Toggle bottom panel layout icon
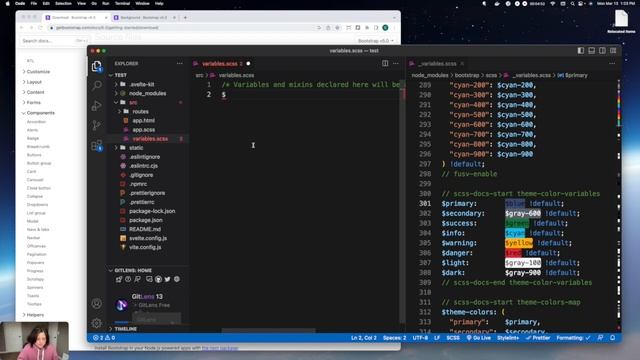This screenshot has height=360, width=640. pos(591,51)
